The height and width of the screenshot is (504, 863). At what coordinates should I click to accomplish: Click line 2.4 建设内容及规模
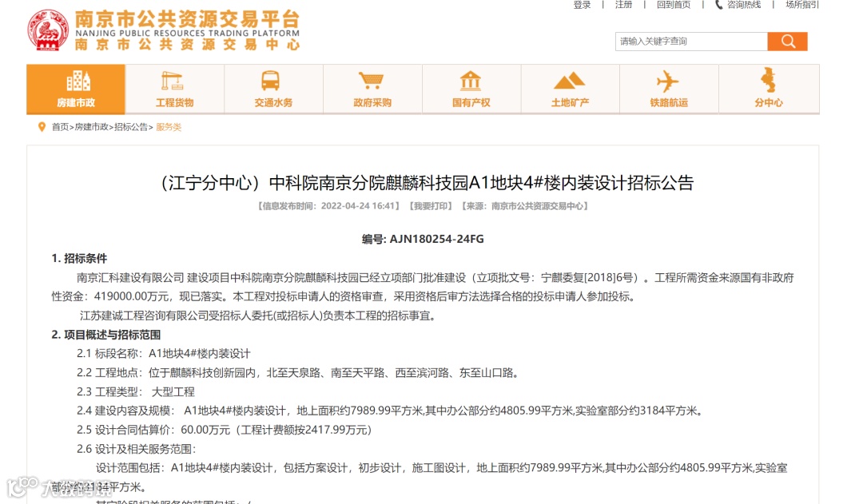pos(390,411)
